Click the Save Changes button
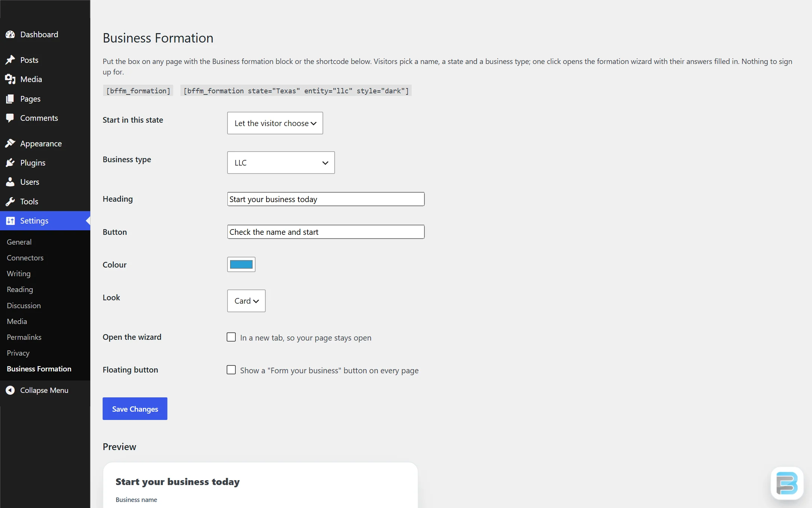This screenshot has width=812, height=508. click(135, 409)
